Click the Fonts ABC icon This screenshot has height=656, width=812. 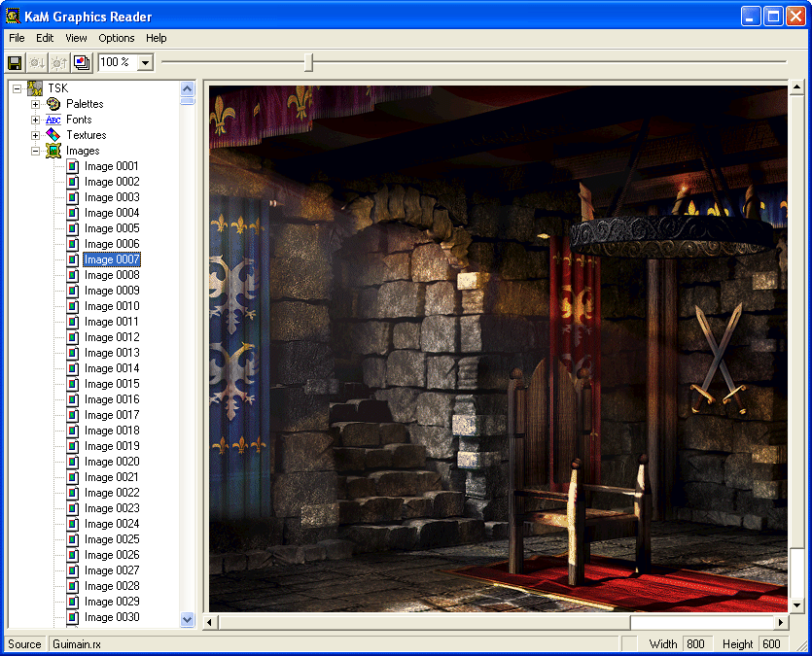point(53,120)
